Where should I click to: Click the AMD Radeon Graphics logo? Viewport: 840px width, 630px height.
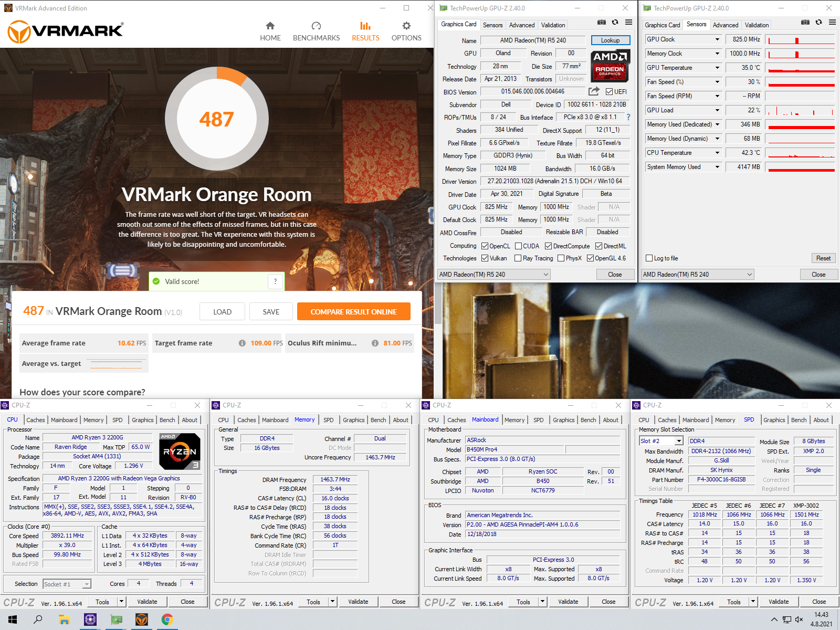coord(610,66)
